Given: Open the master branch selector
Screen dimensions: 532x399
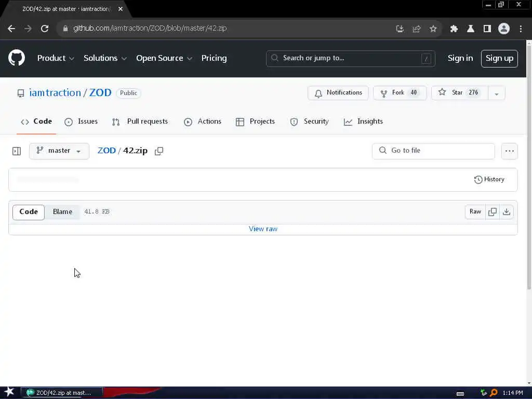Looking at the screenshot, I should 59,151.
